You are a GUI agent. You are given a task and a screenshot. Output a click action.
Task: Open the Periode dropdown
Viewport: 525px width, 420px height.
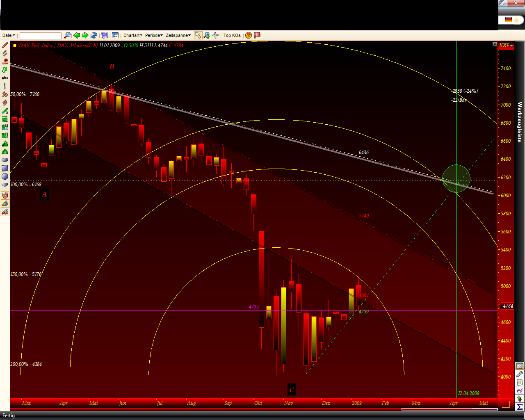(154, 35)
